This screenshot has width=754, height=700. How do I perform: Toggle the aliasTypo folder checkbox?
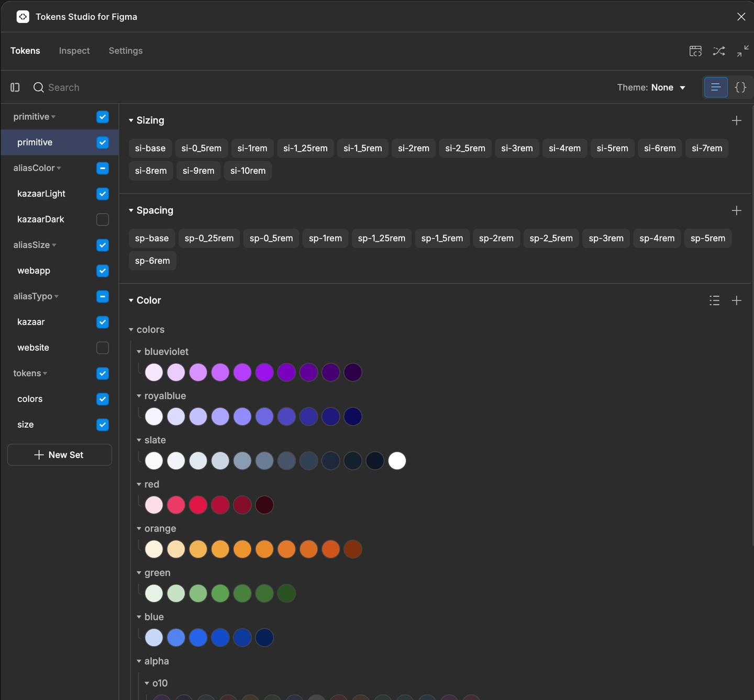[103, 296]
